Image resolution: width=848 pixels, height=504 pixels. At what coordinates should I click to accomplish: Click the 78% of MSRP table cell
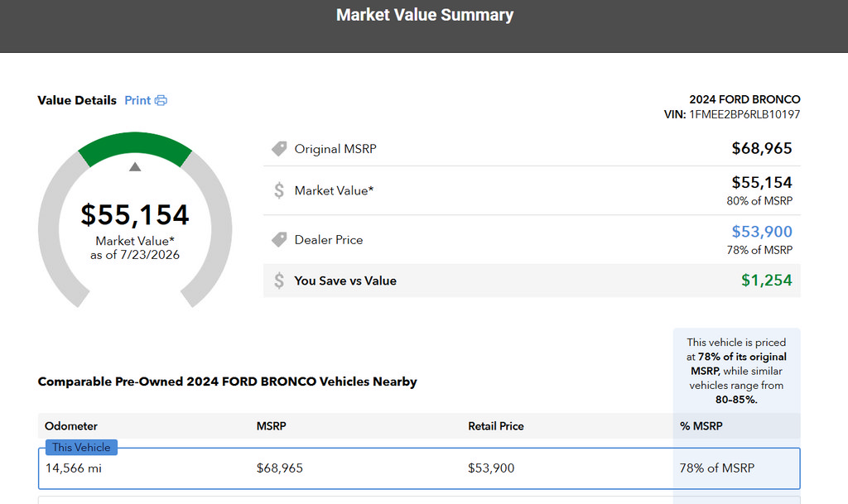click(716, 468)
